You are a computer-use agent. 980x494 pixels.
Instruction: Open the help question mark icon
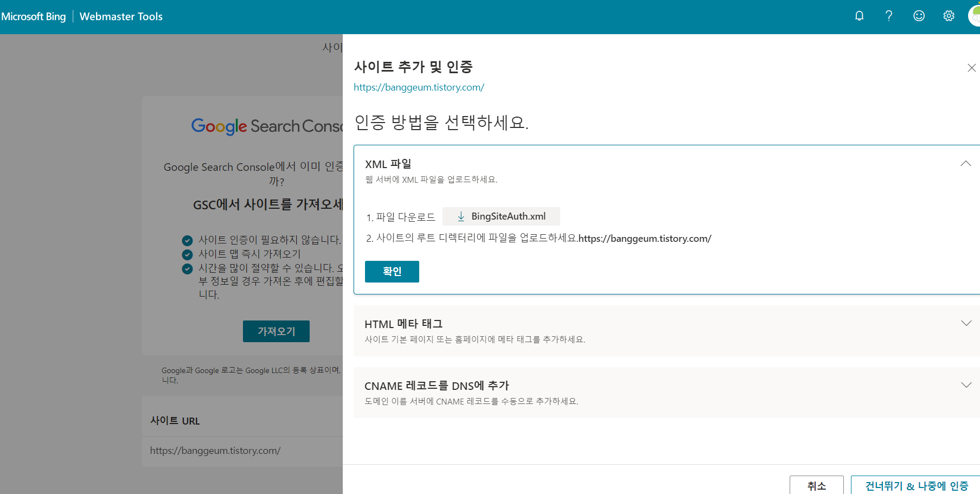[x=889, y=16]
